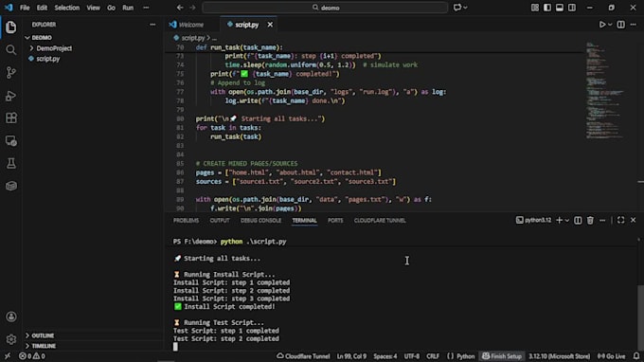Go back using navigation arrow
This screenshot has width=644, height=362.
pyautogui.click(x=180, y=8)
